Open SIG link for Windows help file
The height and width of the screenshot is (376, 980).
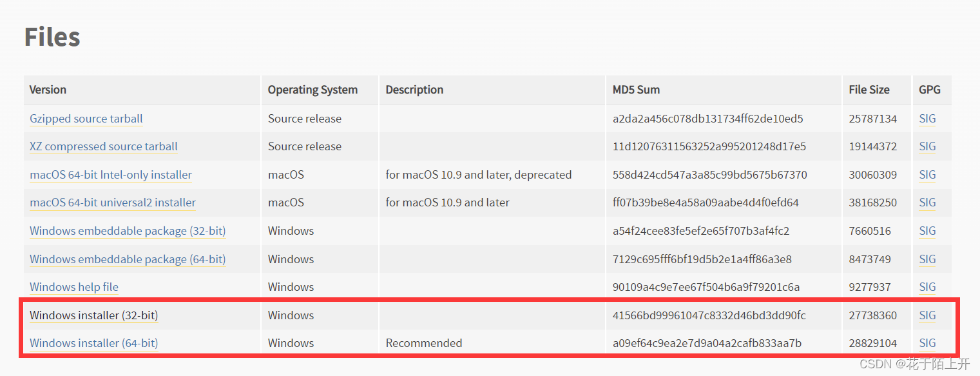(x=927, y=287)
